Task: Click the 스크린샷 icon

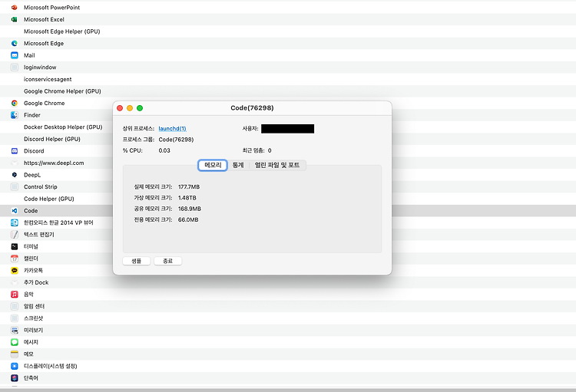Action: (15, 318)
